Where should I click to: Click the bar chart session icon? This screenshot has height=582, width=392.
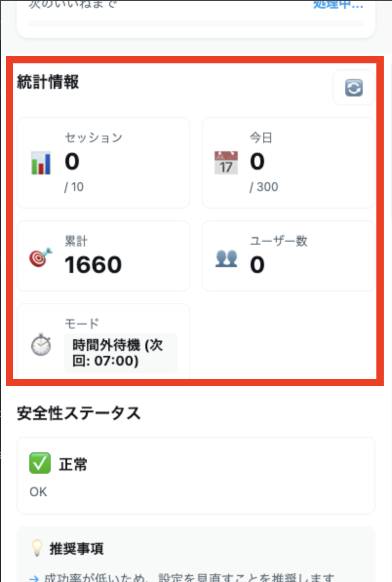(40, 163)
